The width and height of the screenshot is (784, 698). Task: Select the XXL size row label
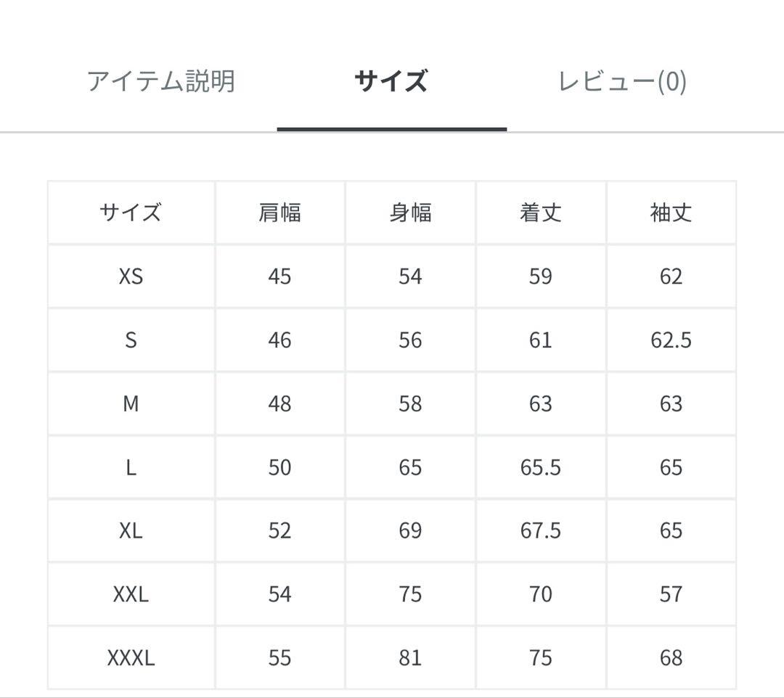pos(130,594)
